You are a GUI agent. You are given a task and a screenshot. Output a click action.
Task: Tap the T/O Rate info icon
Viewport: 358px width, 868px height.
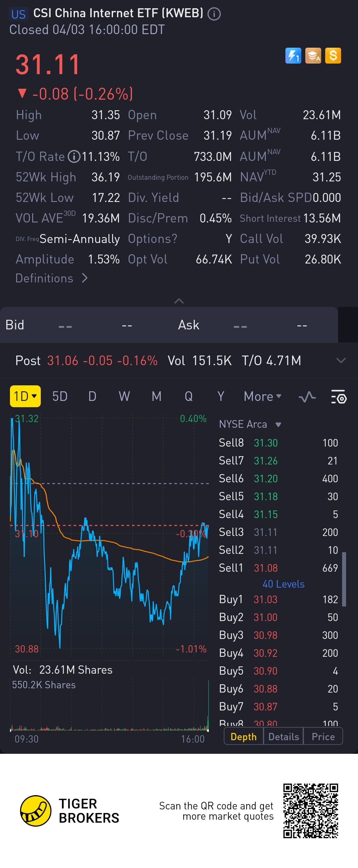[74, 157]
